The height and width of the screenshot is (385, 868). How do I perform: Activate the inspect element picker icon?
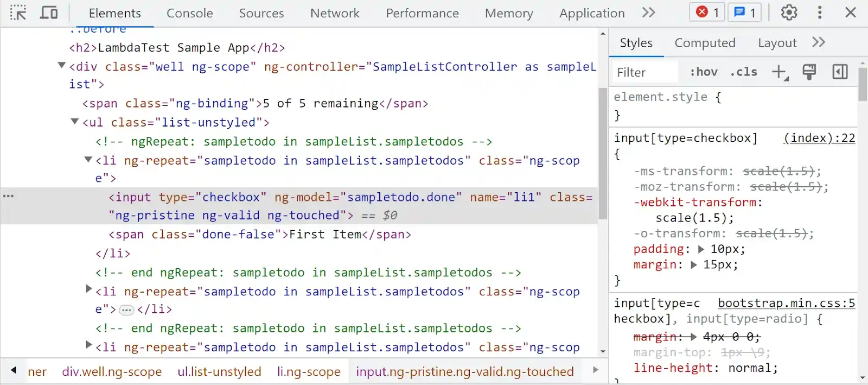tap(18, 12)
